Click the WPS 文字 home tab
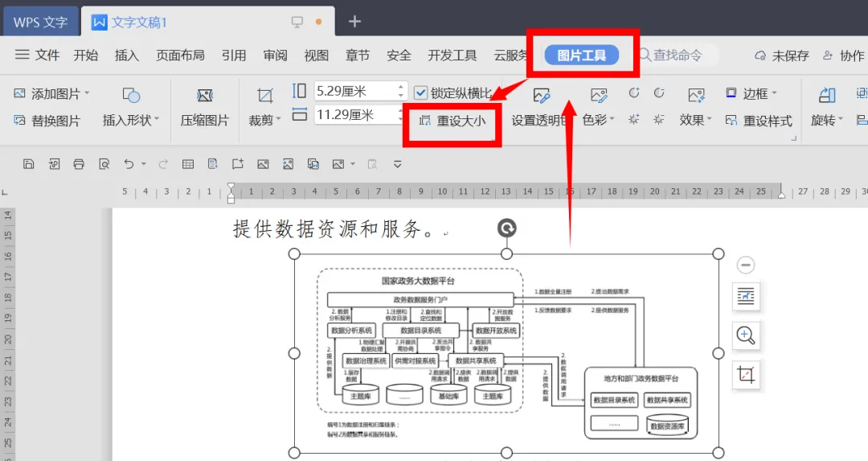Image resolution: width=868 pixels, height=461 pixels. click(40, 23)
